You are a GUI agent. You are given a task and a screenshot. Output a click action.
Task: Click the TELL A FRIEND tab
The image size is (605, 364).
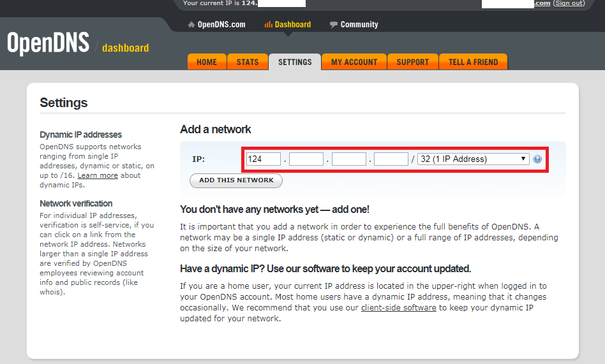(473, 62)
